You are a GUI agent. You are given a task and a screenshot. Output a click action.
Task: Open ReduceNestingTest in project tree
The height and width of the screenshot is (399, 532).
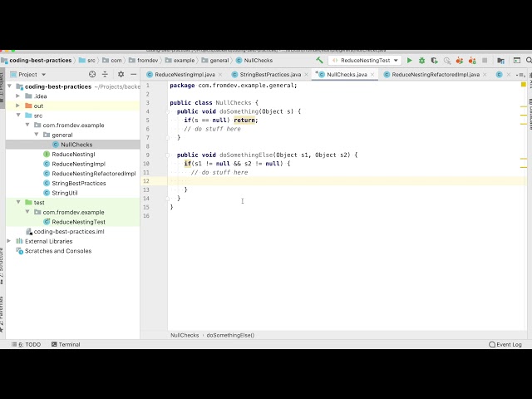(78, 222)
